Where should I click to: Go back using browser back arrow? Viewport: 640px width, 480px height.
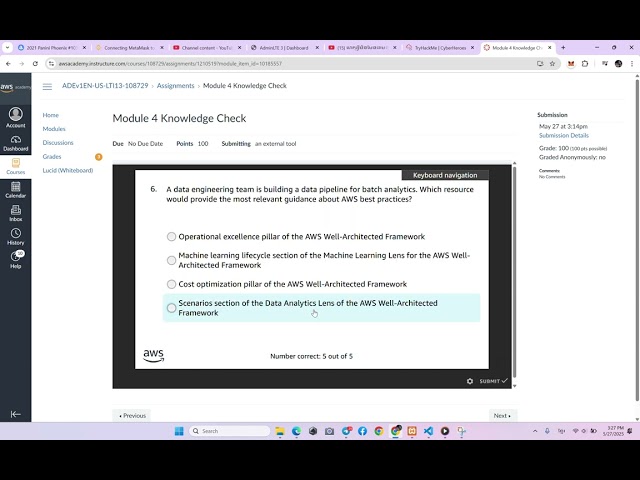[x=8, y=64]
